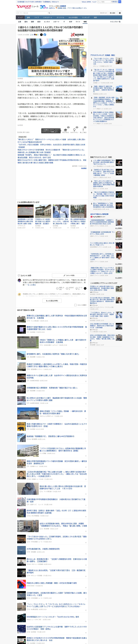Open settings via the gear icon
Screen dimensions: 138x644
point(120,13)
